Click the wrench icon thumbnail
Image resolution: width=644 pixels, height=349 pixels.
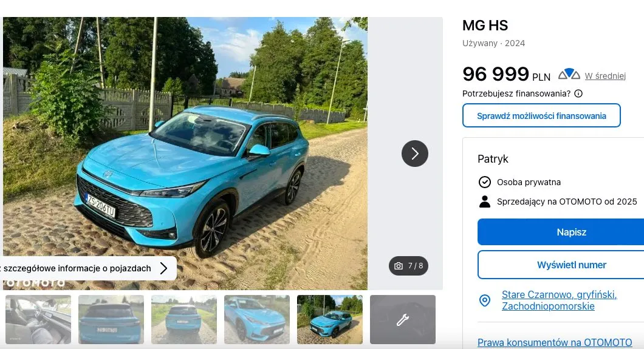pyautogui.click(x=402, y=319)
